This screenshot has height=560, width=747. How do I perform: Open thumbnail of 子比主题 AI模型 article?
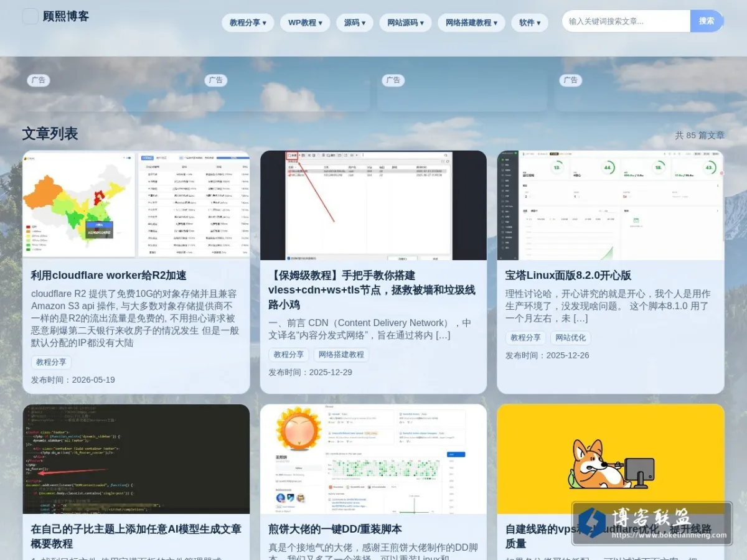coord(136,459)
